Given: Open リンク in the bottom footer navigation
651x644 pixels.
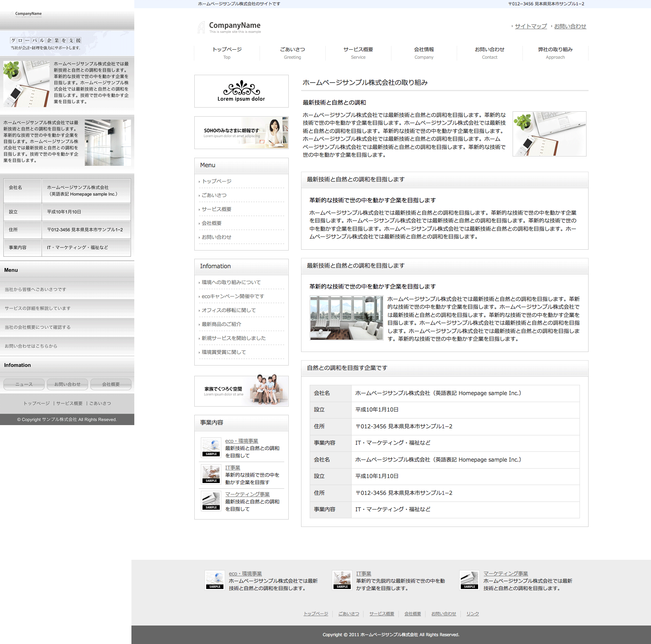Looking at the screenshot, I should (472, 614).
